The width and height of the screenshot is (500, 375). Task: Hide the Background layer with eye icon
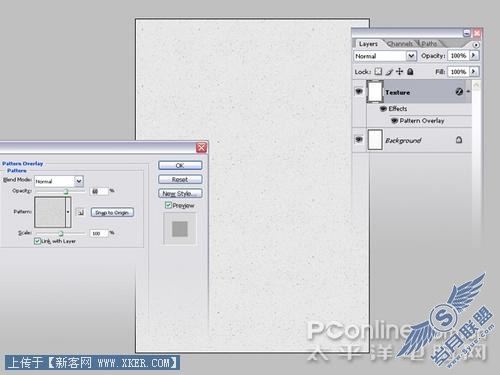coord(359,139)
